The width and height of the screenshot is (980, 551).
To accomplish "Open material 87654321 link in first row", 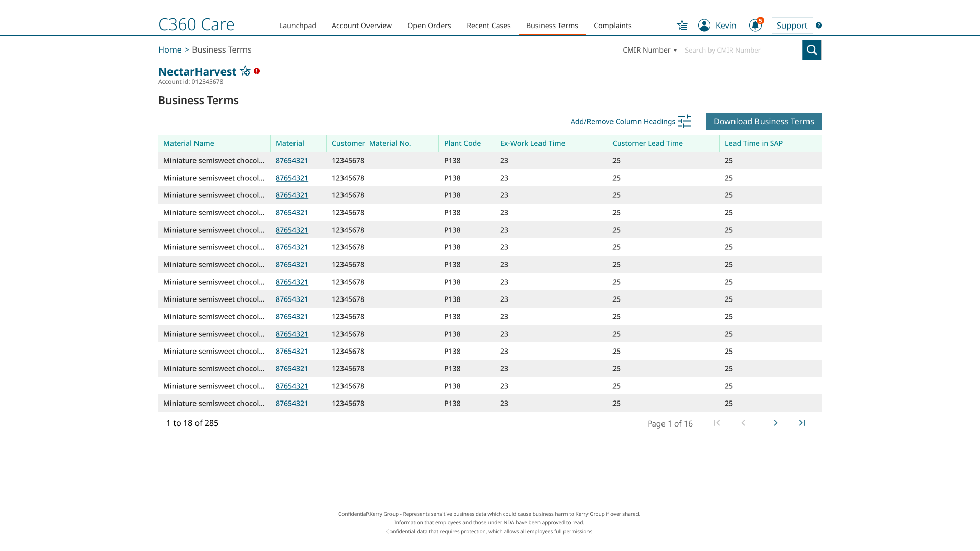I will point(291,160).
